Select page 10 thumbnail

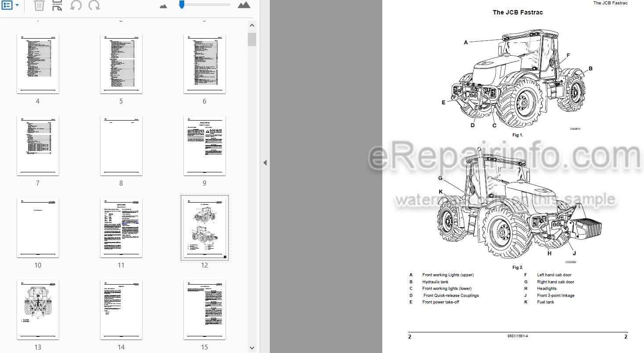coord(38,228)
